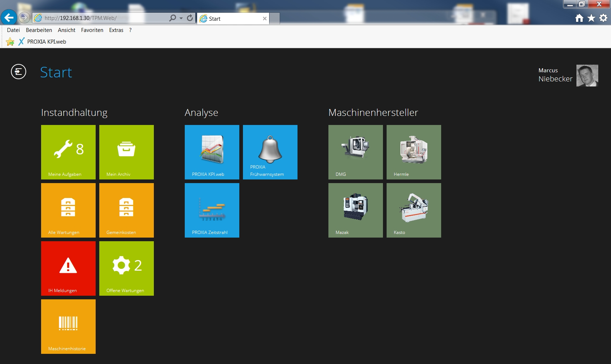The height and width of the screenshot is (364, 611).
Task: Select the Kasto machine manufacturer tile
Action: [x=414, y=210]
